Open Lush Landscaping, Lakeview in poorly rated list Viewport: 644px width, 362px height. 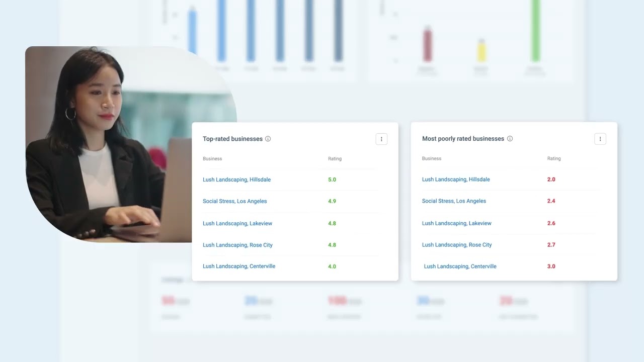(457, 223)
